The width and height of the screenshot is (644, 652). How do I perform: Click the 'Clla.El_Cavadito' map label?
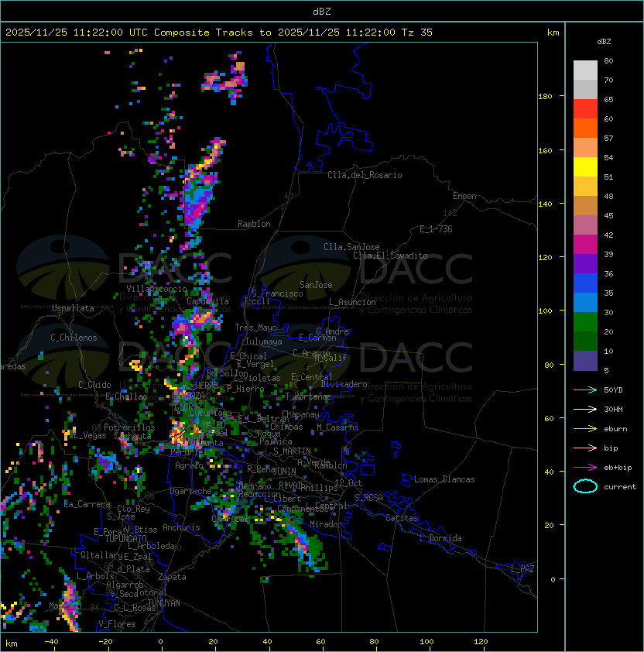point(390,256)
